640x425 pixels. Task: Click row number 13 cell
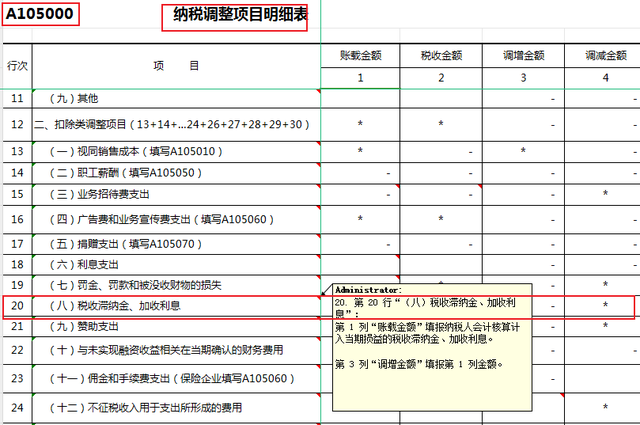point(17,151)
